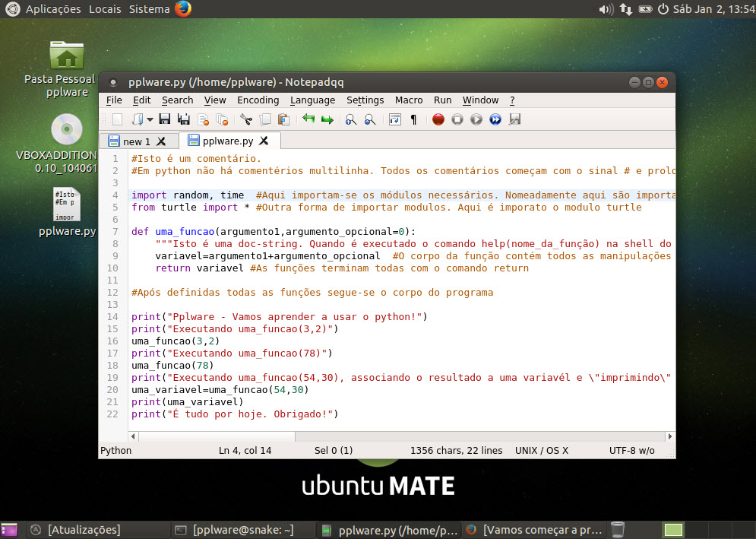This screenshot has height=539, width=756.
Task: Open the Aplicações system menu
Action: [53, 9]
